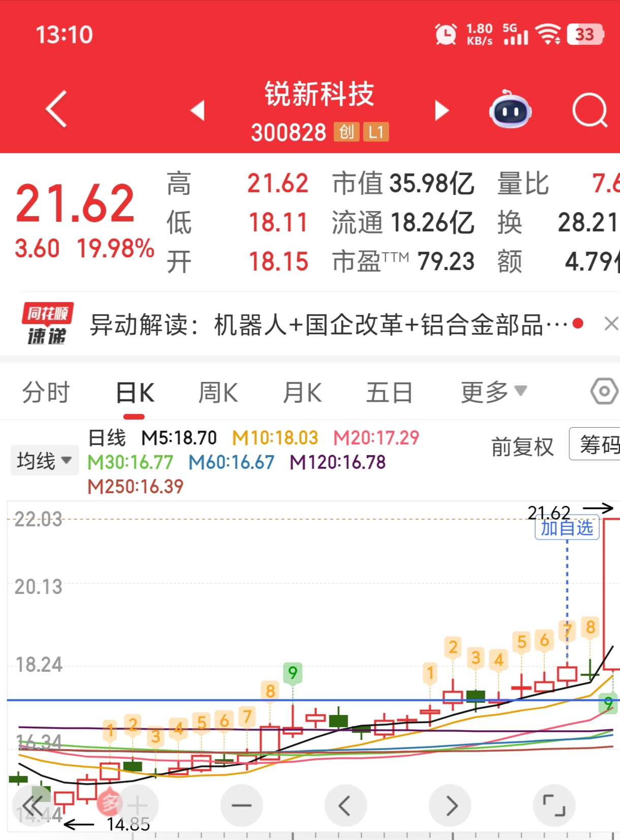Tap the red 多 marker on chart
Viewport: 620px width, 840px height.
click(x=109, y=803)
